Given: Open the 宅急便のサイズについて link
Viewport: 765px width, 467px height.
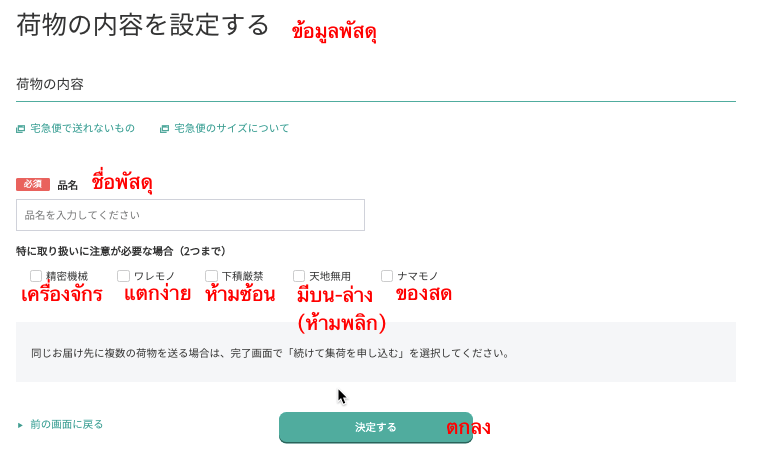Looking at the screenshot, I should point(232,128).
